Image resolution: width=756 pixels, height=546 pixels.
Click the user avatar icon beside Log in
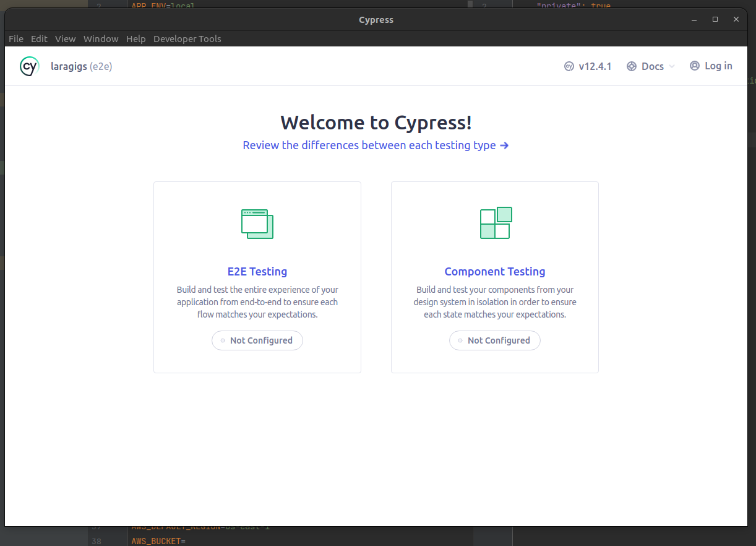[695, 66]
